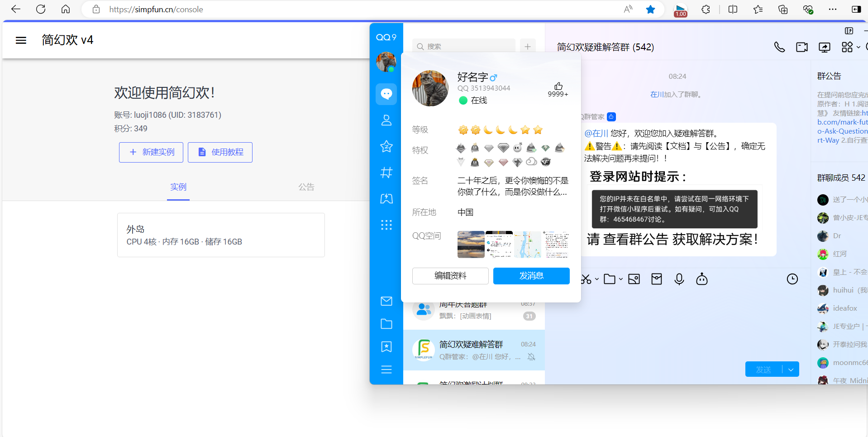The image size is (868, 437).
Task: Toggle the favorite star in address bar
Action: [650, 9]
